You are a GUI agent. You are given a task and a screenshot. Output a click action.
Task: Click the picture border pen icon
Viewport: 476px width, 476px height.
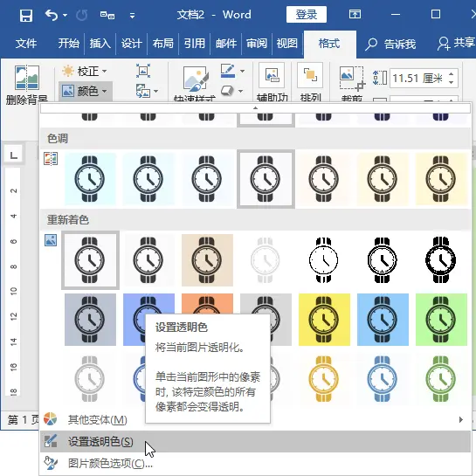tap(228, 71)
